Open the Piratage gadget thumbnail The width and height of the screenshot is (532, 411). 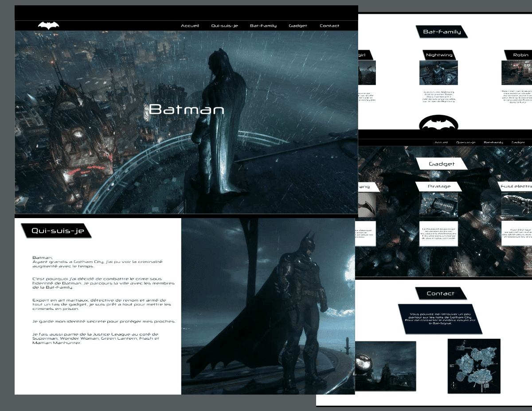click(438, 205)
